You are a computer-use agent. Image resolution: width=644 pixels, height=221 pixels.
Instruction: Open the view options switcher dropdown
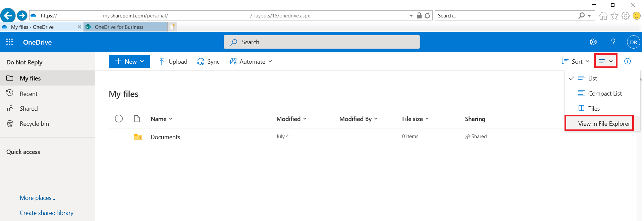(x=606, y=61)
